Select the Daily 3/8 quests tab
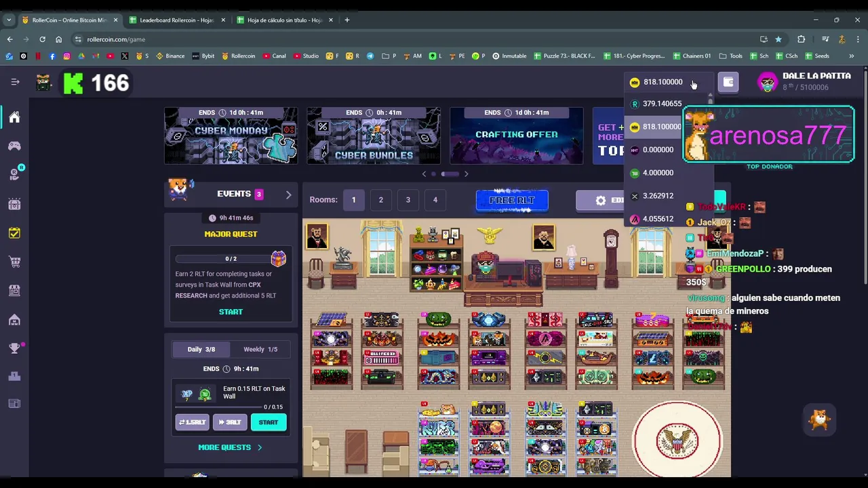This screenshot has width=868, height=488. pos(201,349)
